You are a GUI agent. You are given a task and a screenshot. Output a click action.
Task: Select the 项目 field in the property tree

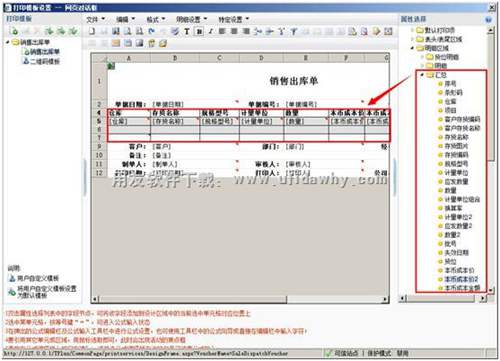pyautogui.click(x=450, y=110)
